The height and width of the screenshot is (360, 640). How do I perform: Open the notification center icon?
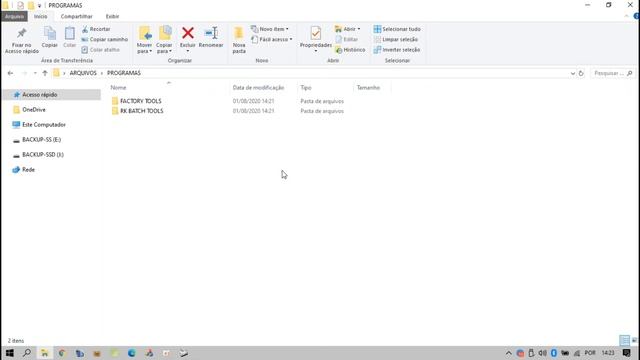[627, 353]
